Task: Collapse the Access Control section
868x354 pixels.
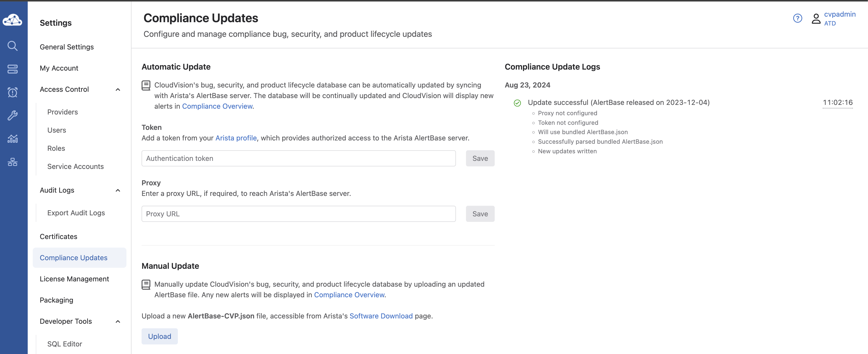Action: pyautogui.click(x=118, y=90)
